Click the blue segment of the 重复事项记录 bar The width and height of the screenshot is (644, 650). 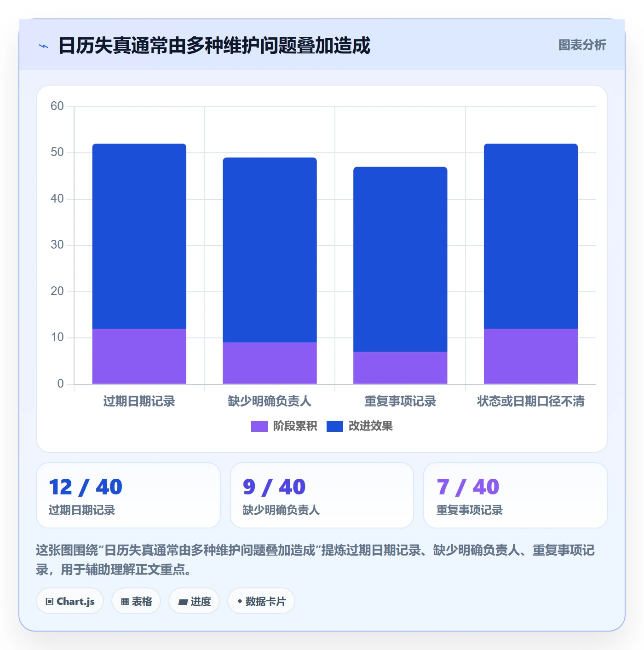(x=400, y=259)
